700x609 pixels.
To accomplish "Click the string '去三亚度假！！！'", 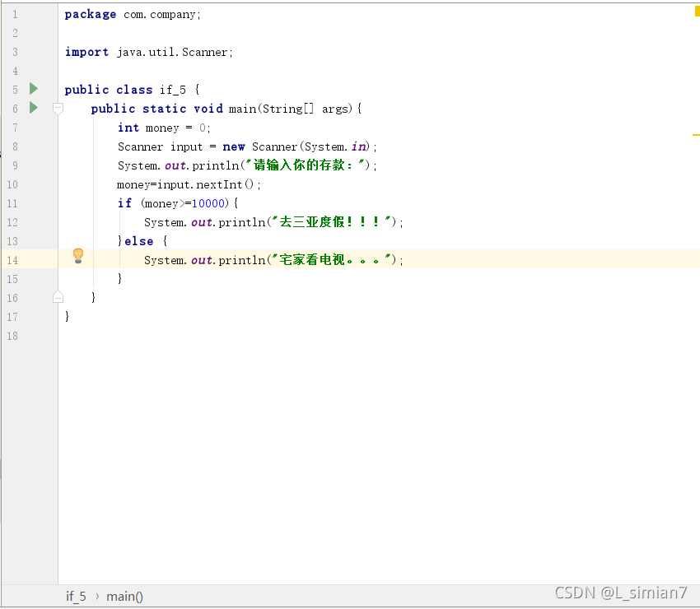I will pyautogui.click(x=332, y=222).
